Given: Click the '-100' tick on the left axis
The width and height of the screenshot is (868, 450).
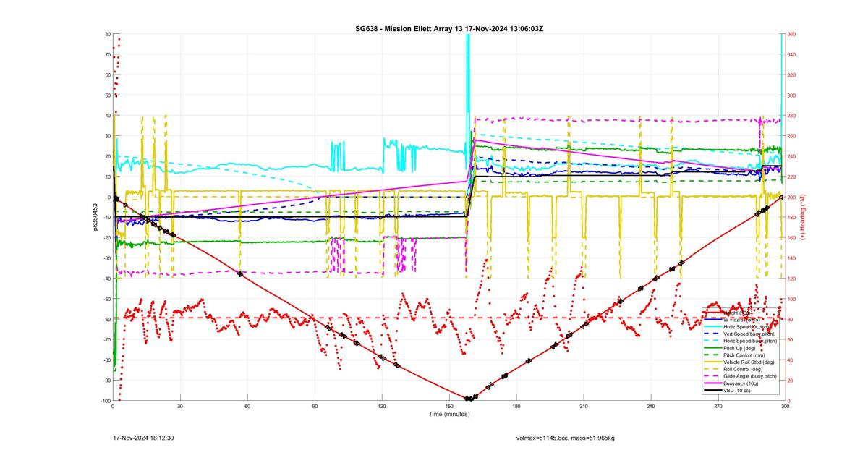Looking at the screenshot, I should click(x=105, y=401).
